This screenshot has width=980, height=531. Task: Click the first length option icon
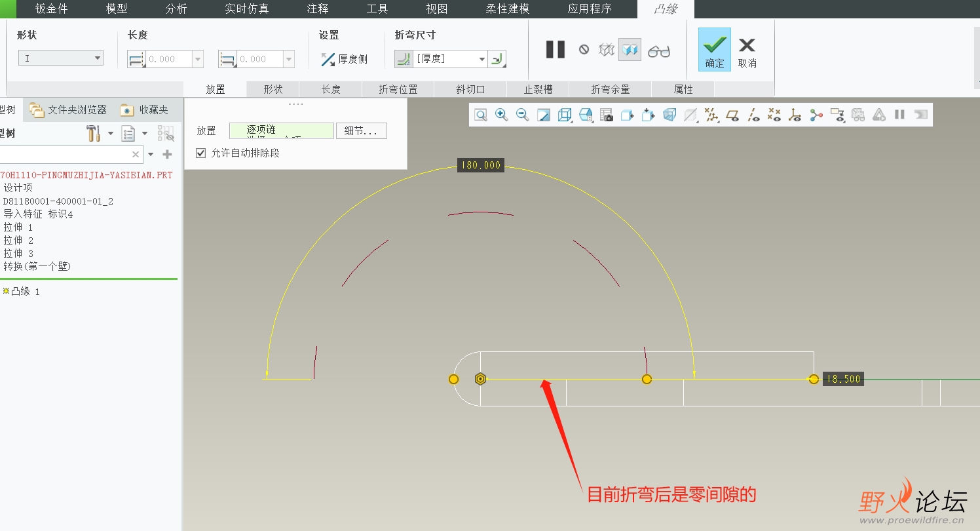tap(136, 59)
